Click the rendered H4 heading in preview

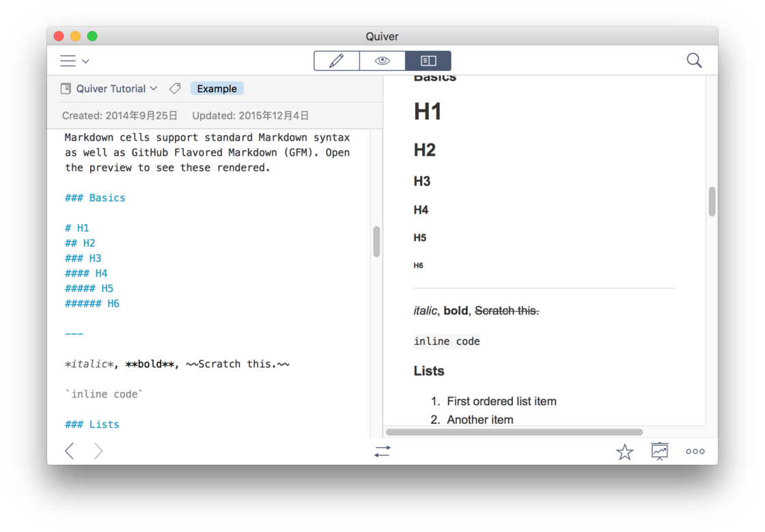click(x=421, y=210)
